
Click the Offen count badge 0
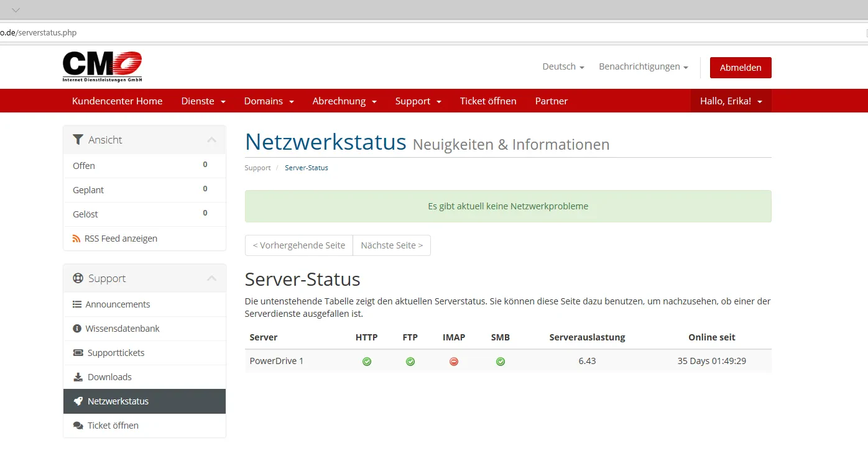pyautogui.click(x=205, y=165)
